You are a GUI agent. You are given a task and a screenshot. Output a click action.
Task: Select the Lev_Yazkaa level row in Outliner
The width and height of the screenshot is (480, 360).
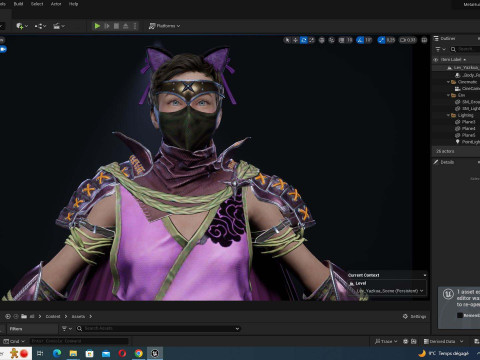point(457,68)
